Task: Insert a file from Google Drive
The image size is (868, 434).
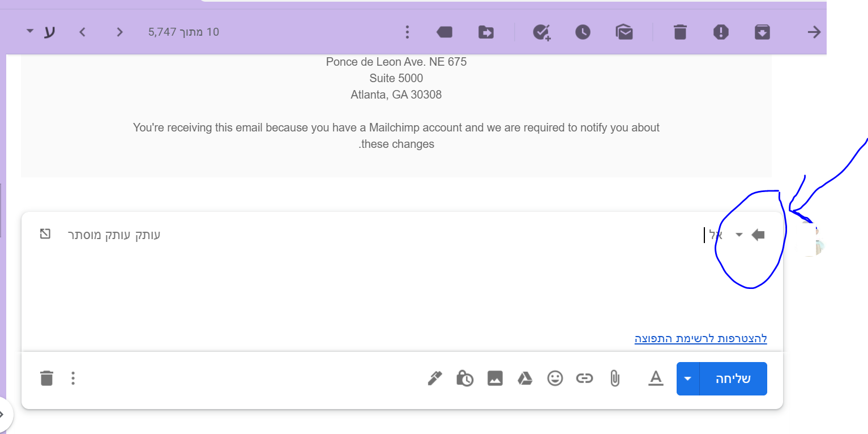Action: tap(525, 378)
